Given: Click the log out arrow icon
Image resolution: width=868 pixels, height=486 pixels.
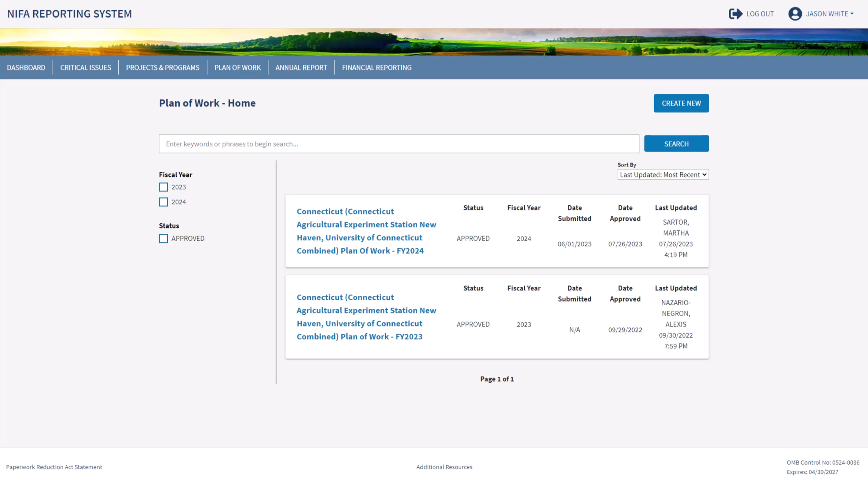Looking at the screenshot, I should click(735, 14).
